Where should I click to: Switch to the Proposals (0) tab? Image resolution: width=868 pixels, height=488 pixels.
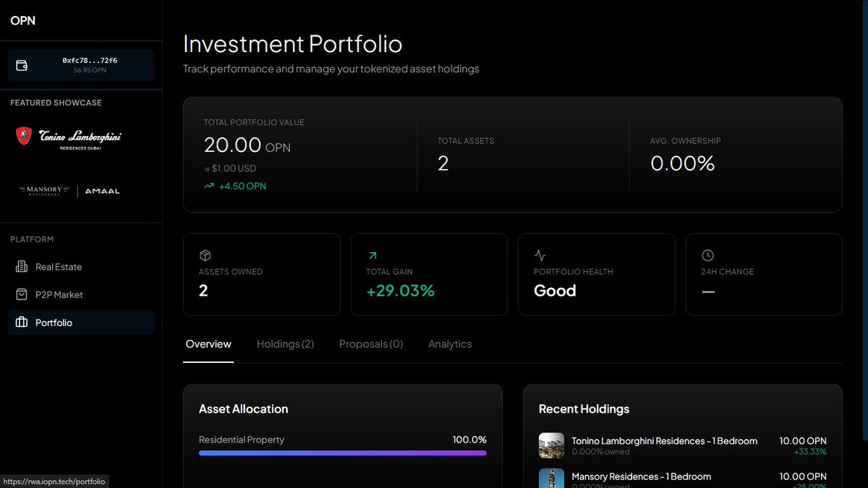(371, 344)
